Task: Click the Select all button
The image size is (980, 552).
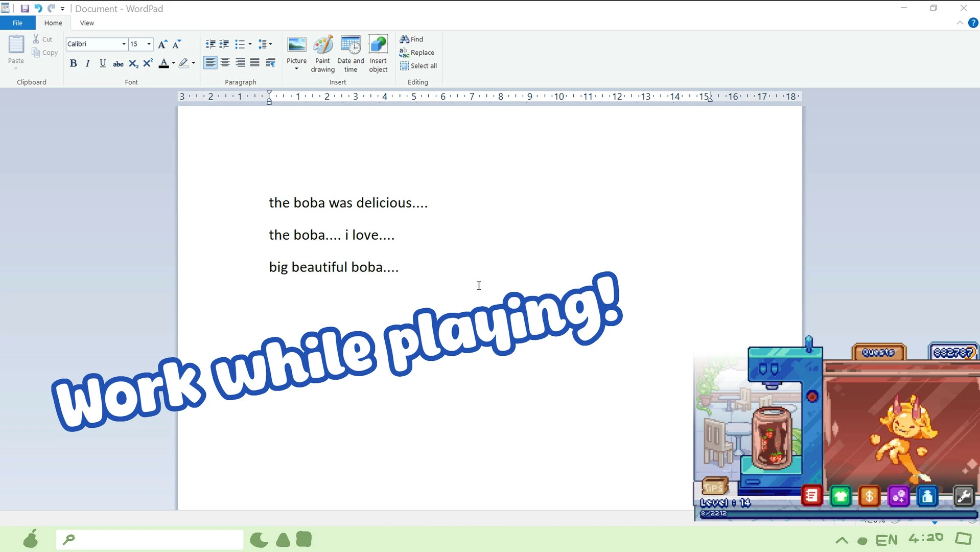Action: 418,66
